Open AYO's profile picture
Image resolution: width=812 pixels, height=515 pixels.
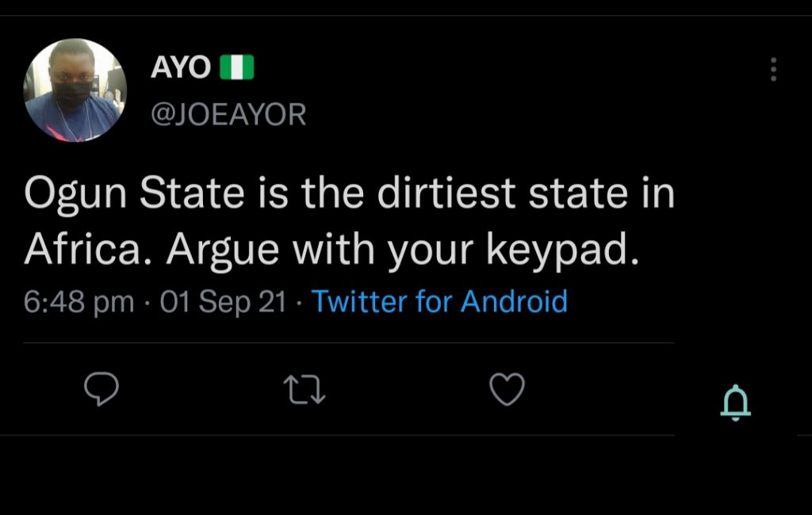click(x=75, y=90)
